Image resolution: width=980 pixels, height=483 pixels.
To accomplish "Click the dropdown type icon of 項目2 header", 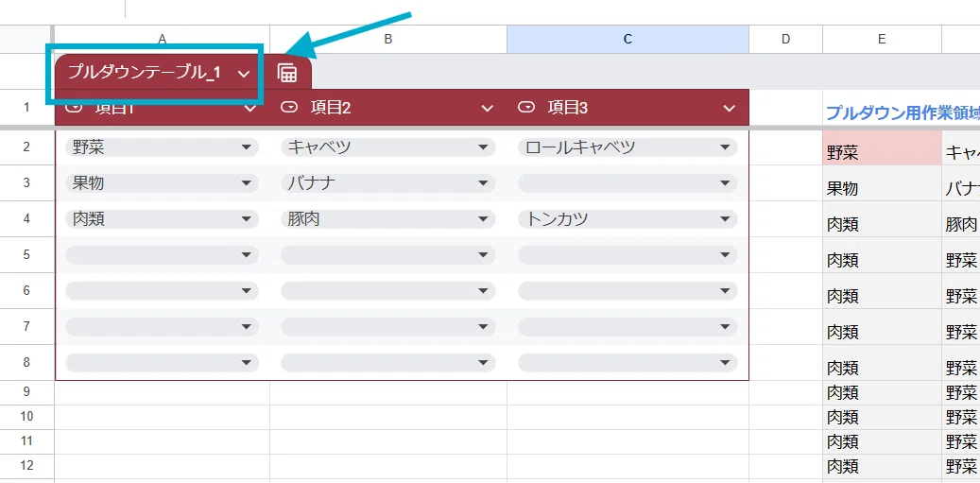I will pyautogui.click(x=289, y=108).
